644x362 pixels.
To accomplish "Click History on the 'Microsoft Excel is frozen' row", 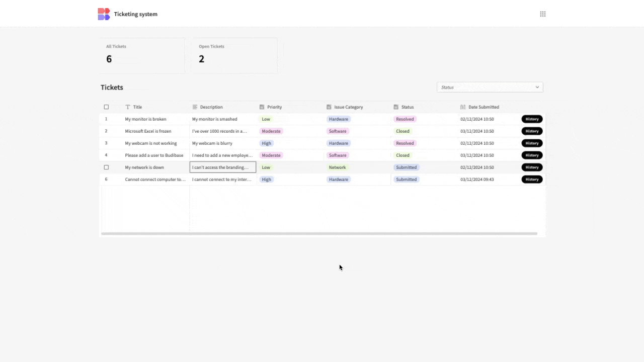I will (532, 131).
